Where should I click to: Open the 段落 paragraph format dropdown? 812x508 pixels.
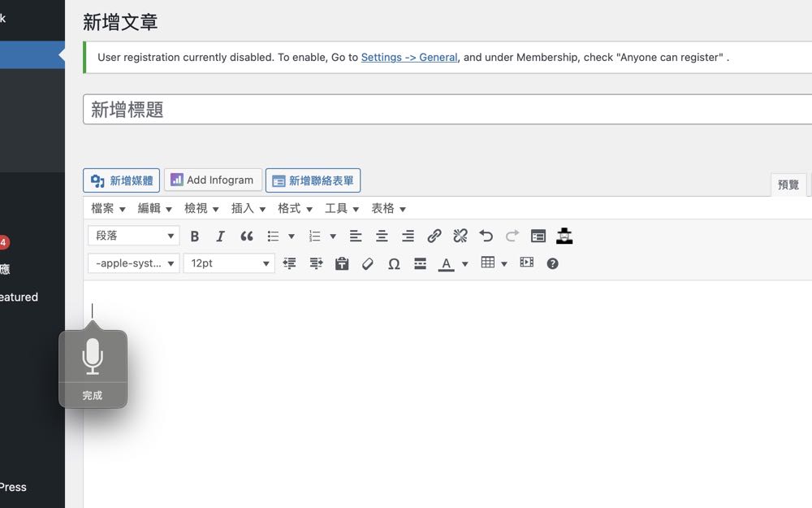(x=134, y=236)
